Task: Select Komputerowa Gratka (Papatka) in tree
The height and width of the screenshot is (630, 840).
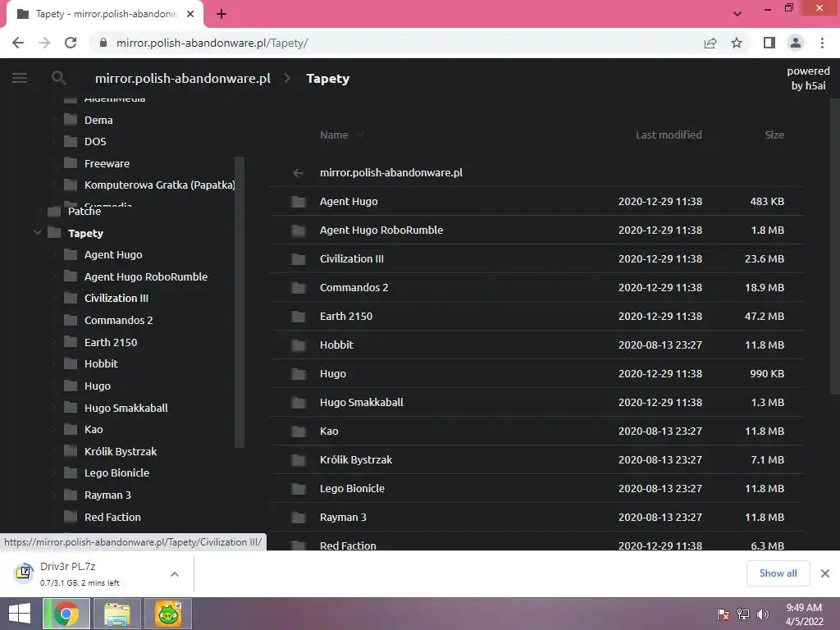Action: click(x=160, y=185)
